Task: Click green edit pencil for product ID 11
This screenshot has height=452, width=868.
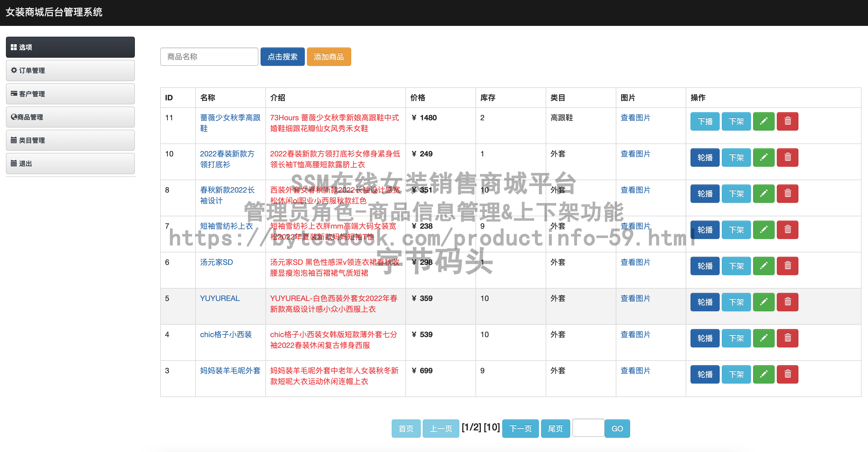Action: click(x=763, y=121)
